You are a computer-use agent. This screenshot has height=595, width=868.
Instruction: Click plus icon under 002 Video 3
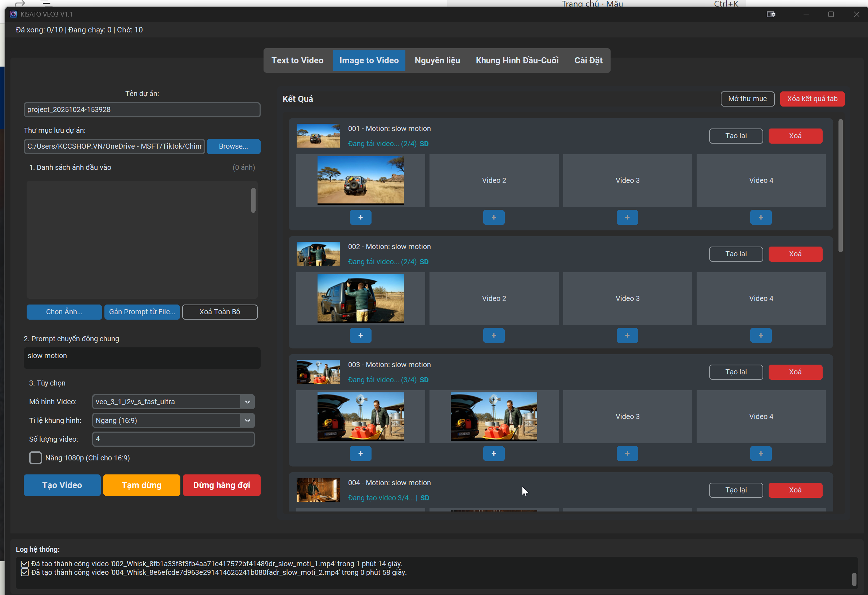(x=627, y=335)
